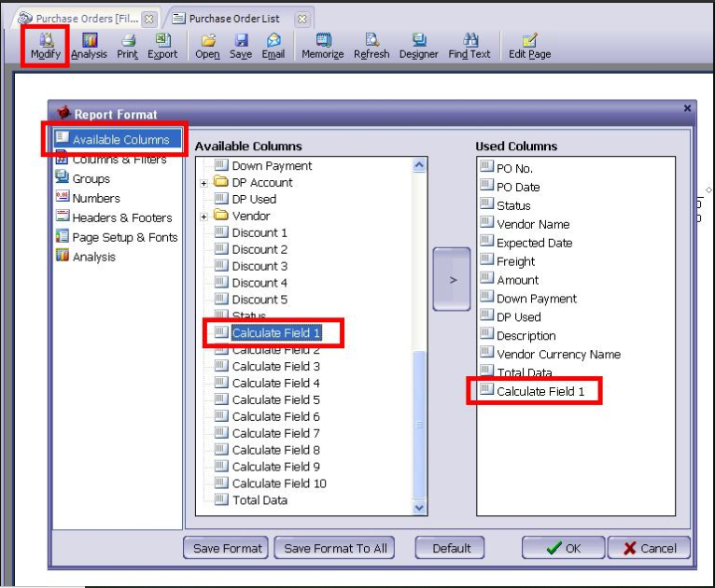Confirm with the OK button
Viewport: 715px width, 588px height.
[563, 548]
